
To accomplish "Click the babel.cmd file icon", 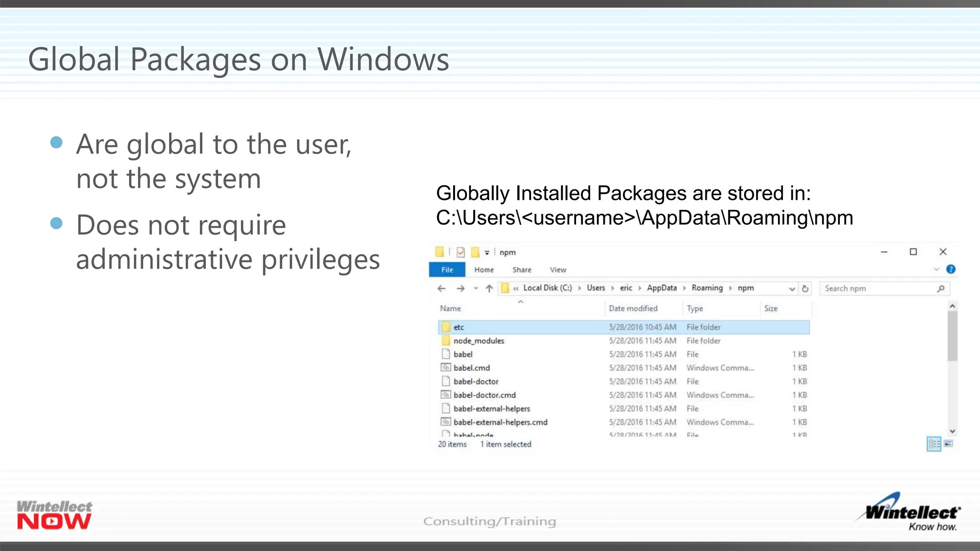I will (446, 368).
